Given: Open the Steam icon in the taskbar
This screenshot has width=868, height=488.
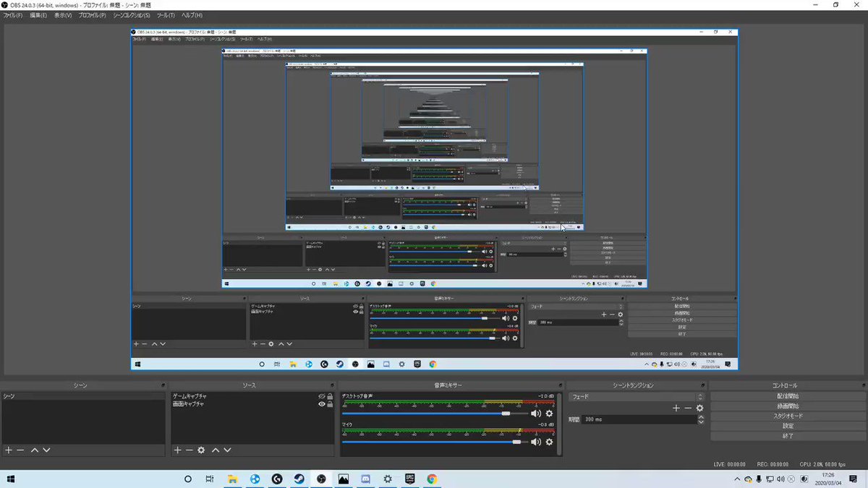Looking at the screenshot, I should [x=299, y=479].
